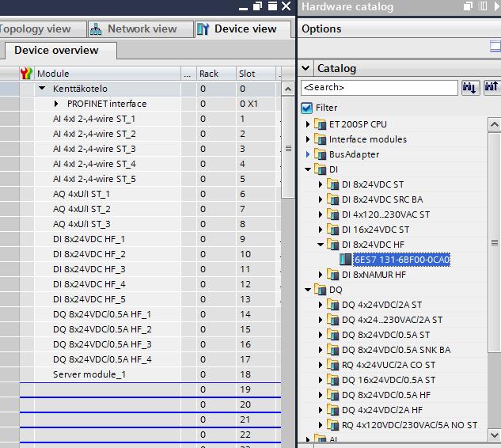Viewport: 501px width, 448px height.
Task: Select DI 8x24VDC SRC BA catalog folder
Action: (x=382, y=199)
